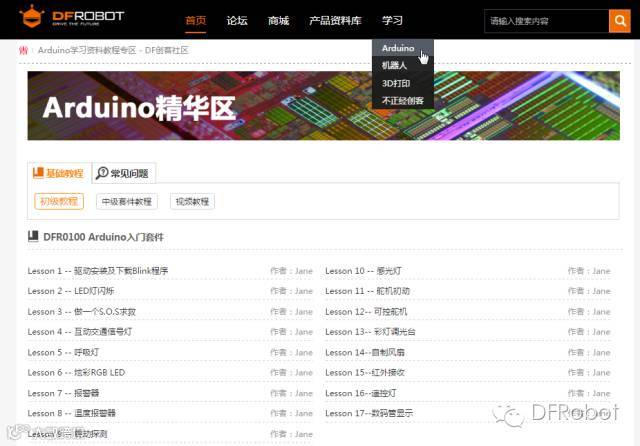Open Lesson 17 数码管显示
This screenshot has height=446, width=640.
click(x=369, y=413)
